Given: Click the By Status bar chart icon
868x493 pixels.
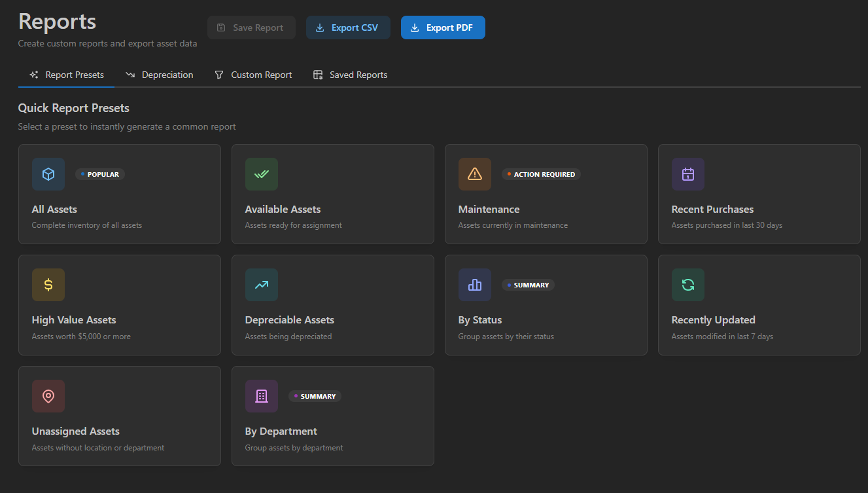Looking at the screenshot, I should (474, 285).
